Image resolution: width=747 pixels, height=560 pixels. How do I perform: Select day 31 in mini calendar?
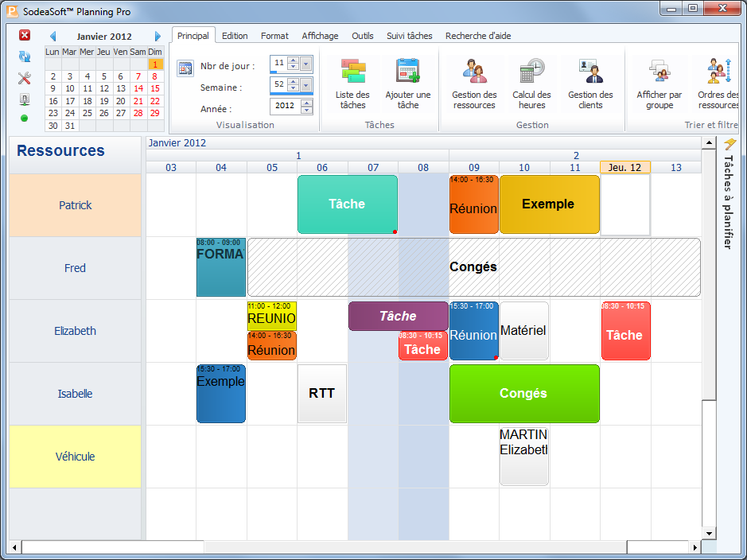[70, 126]
